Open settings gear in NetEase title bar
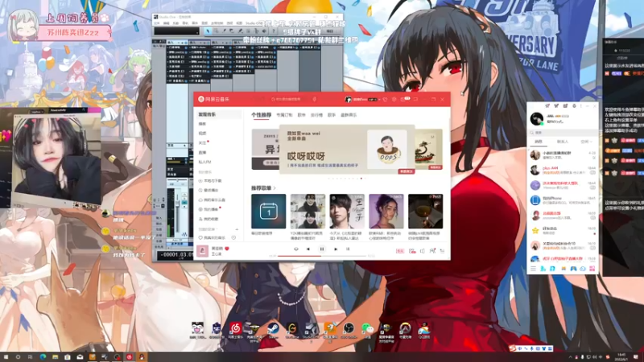Image resolution: width=644 pixels, height=362 pixels. point(395,99)
